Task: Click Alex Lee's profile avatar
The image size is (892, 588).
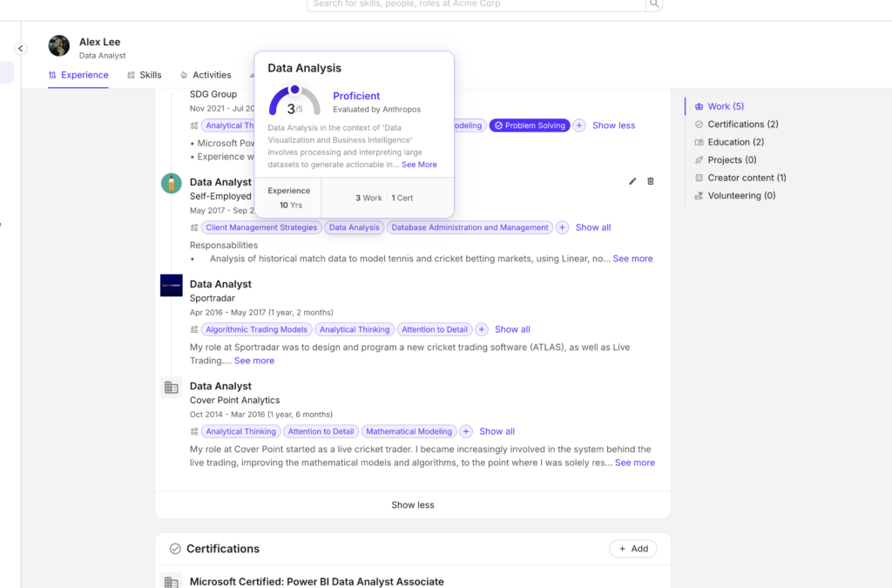Action: click(x=59, y=46)
